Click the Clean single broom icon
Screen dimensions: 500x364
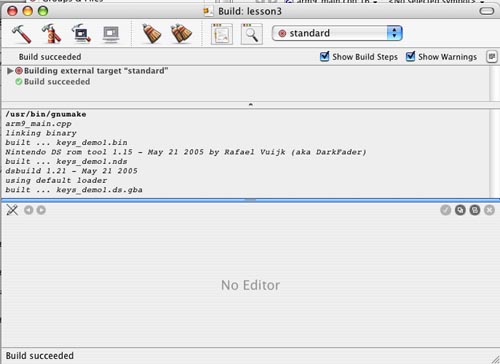152,34
